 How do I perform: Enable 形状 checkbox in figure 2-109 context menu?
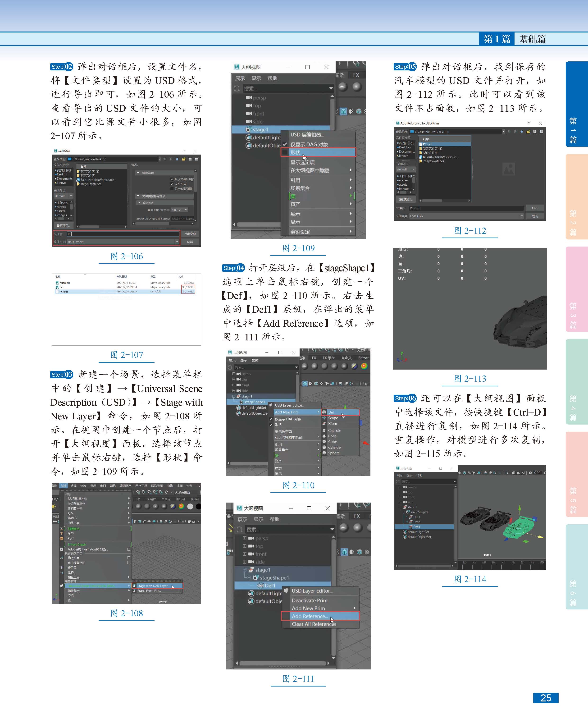click(x=285, y=152)
